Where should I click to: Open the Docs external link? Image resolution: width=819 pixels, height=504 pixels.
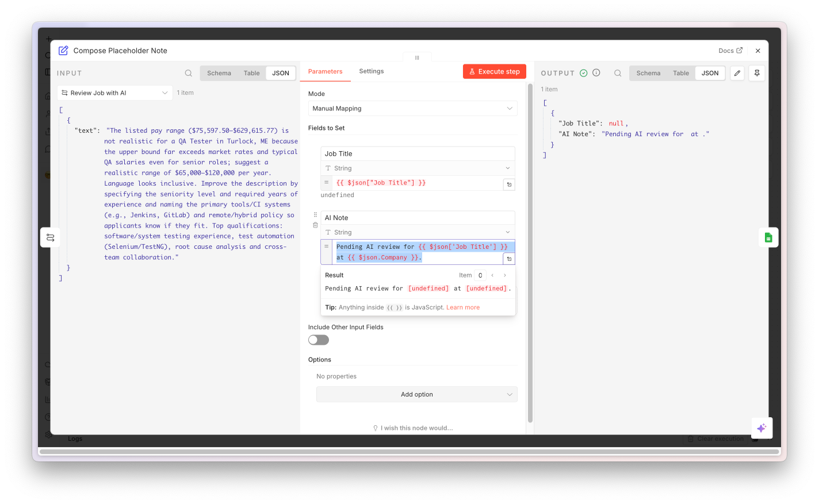pos(730,51)
